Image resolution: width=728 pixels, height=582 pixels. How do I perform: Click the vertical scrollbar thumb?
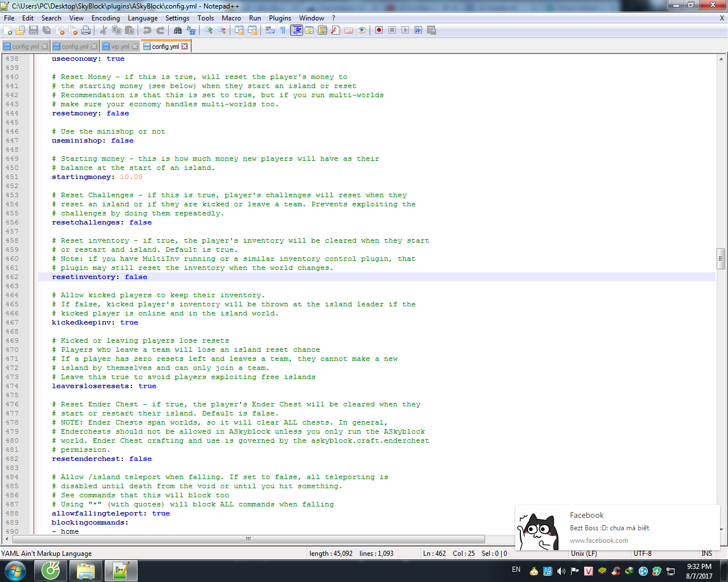[721, 259]
